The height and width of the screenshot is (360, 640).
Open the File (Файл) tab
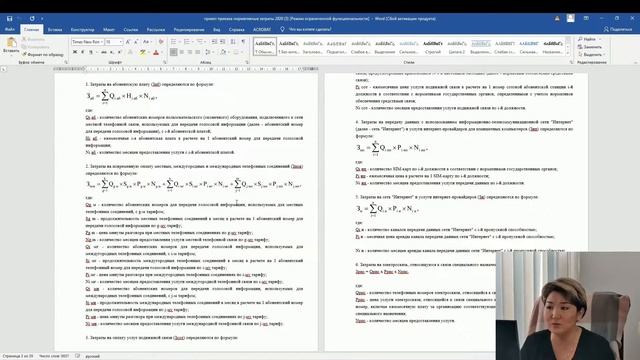pos(10,29)
